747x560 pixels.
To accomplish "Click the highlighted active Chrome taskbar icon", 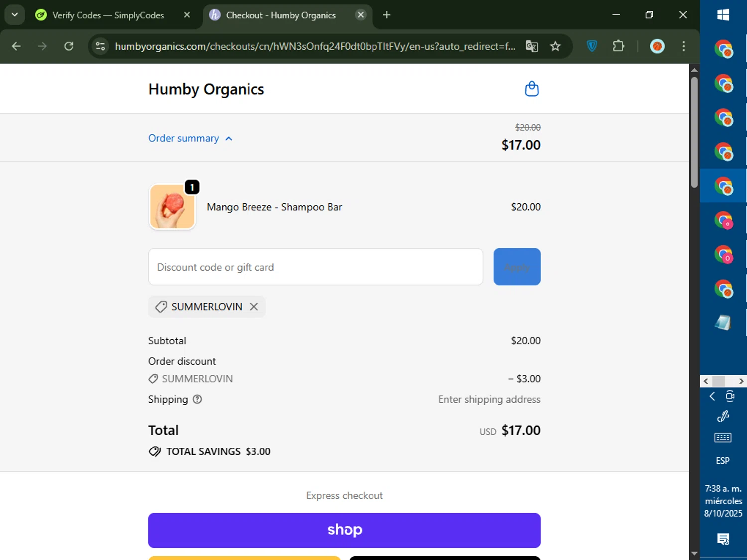I will coord(723,186).
